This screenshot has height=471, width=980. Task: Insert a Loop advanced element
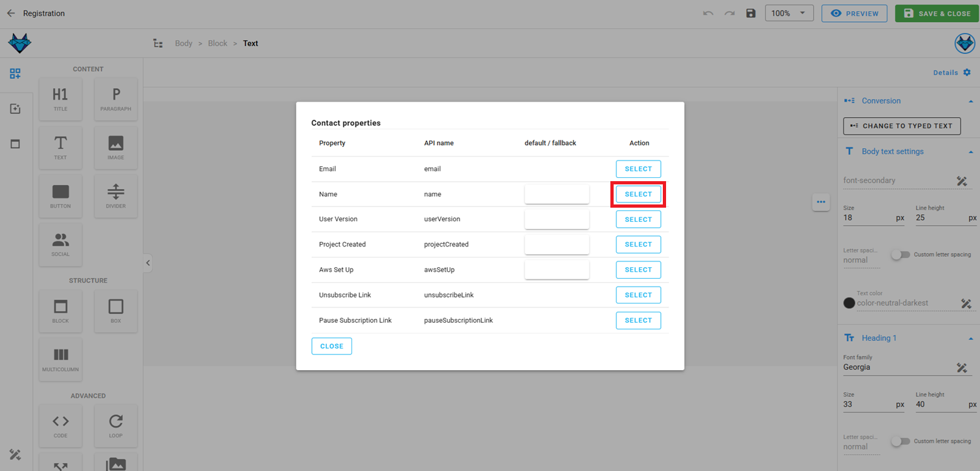tap(115, 426)
